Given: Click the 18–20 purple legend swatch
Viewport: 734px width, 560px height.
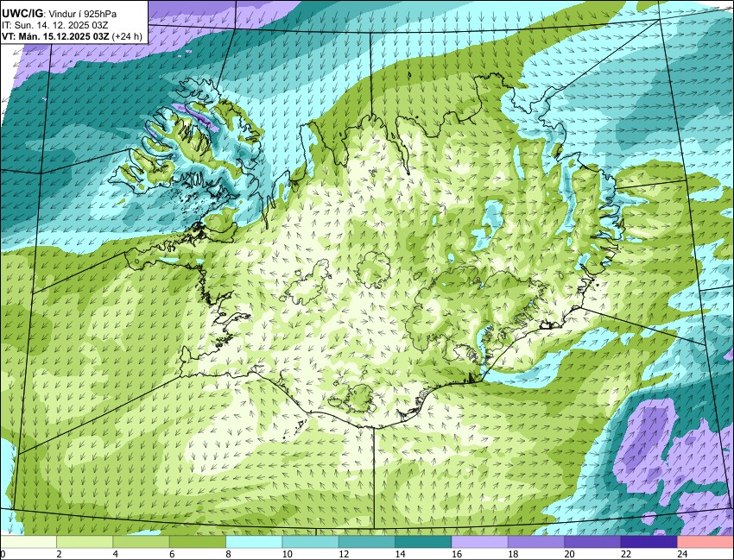Looking at the screenshot, I should click(x=536, y=542).
